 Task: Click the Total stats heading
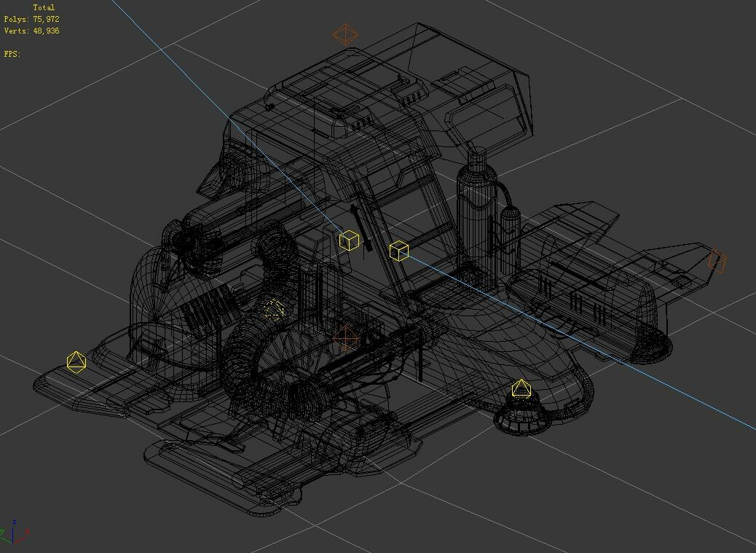[x=45, y=6]
